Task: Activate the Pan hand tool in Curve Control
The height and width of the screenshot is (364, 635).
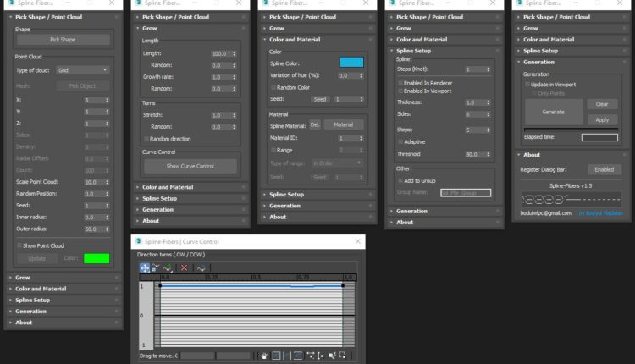Action: (264, 356)
